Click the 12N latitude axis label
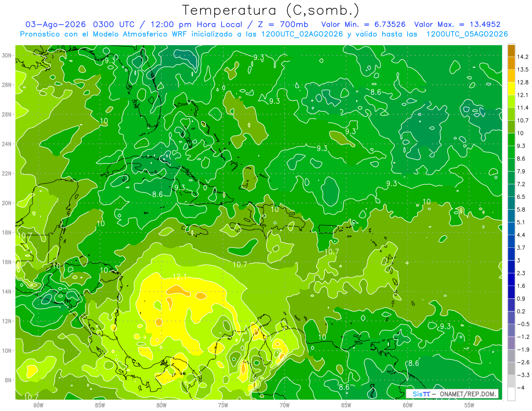This screenshot has height=411, width=532. pos(8,321)
